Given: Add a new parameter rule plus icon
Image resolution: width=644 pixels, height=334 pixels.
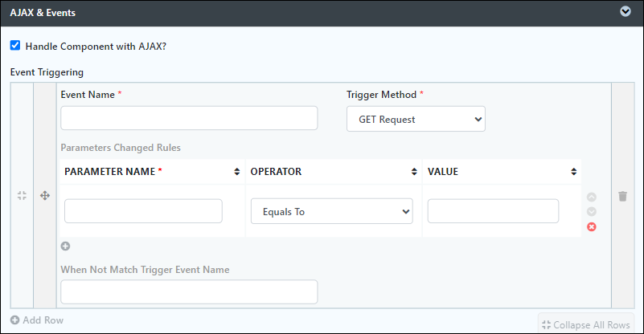Looking at the screenshot, I should [65, 246].
